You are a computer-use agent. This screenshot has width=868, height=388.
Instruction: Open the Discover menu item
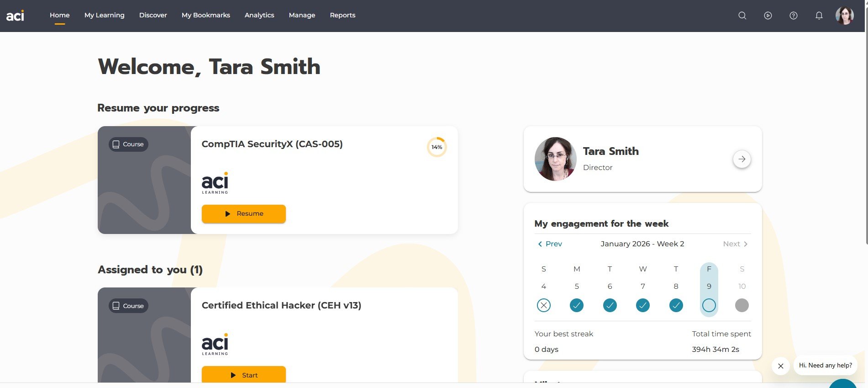tap(153, 15)
